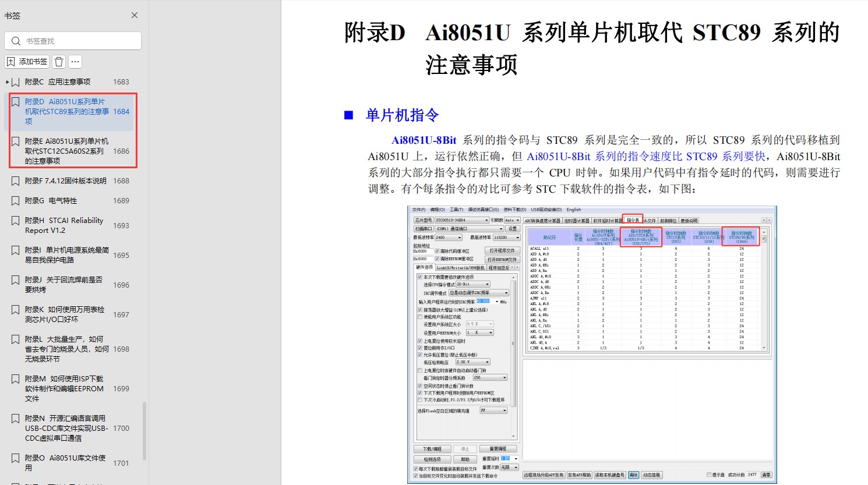Expand the 附录C 应用注意事项 bookmark
This screenshot has width=868, height=485.
coord(7,82)
